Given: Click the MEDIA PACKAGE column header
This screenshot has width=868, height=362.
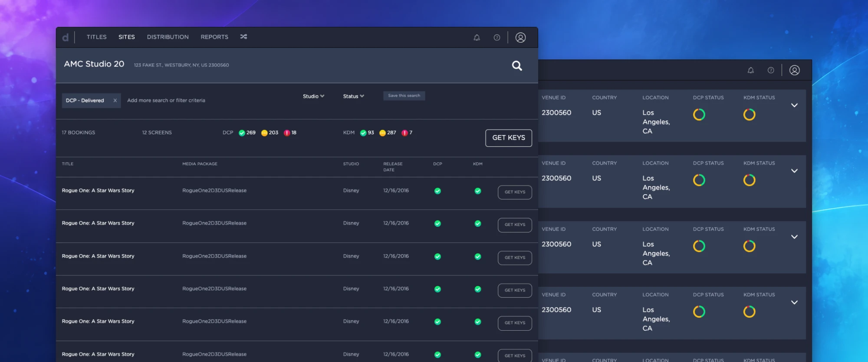Looking at the screenshot, I should click(x=200, y=164).
